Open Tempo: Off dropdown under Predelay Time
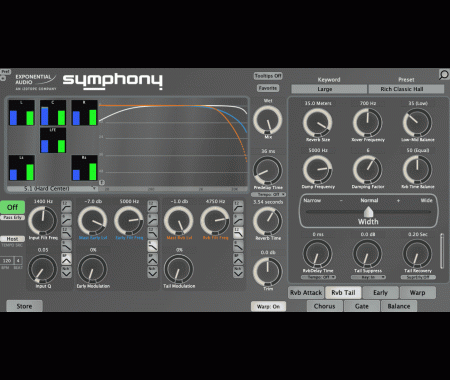This screenshot has height=380, width=450. tap(268, 194)
